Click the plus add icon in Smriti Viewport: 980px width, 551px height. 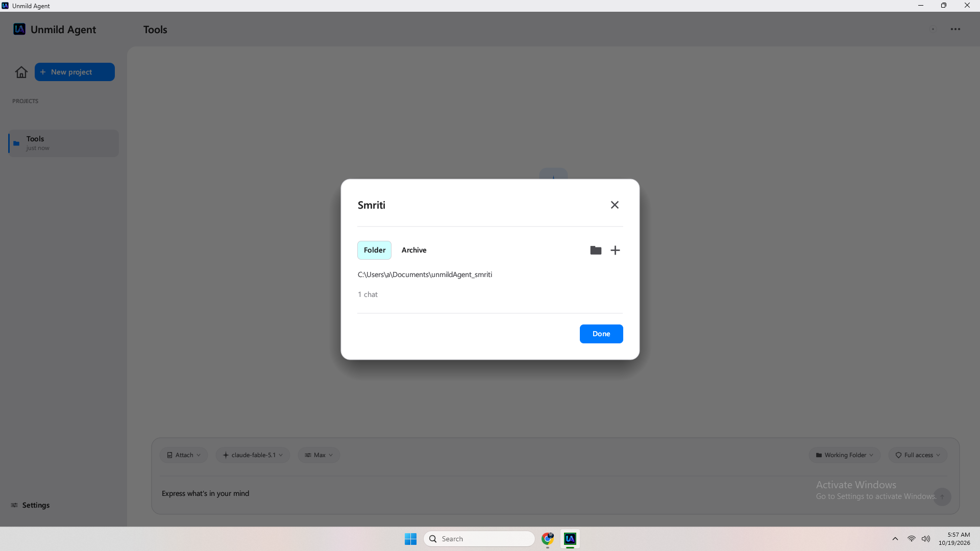click(x=615, y=250)
